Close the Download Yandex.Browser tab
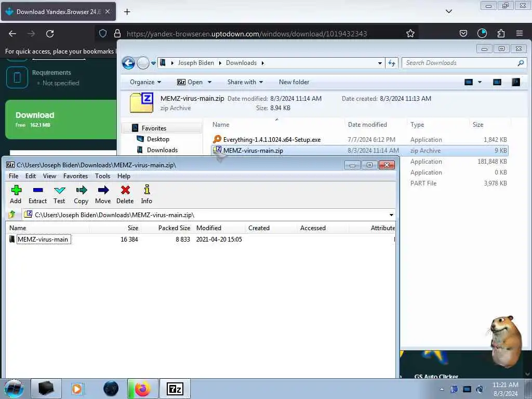 coord(108,11)
